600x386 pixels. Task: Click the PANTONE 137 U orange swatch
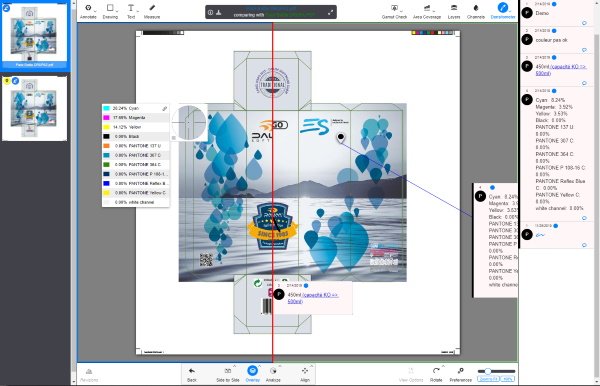(106, 146)
